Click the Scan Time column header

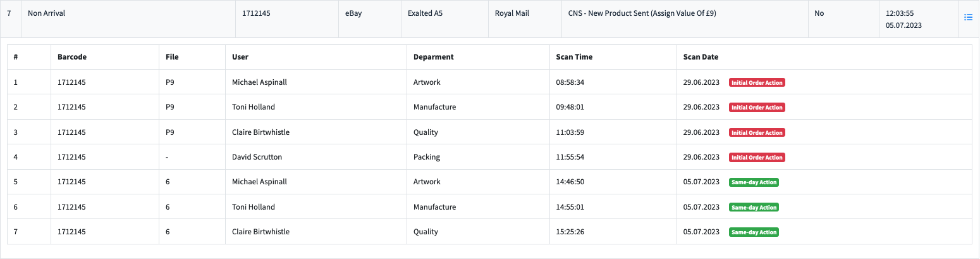[x=574, y=57]
